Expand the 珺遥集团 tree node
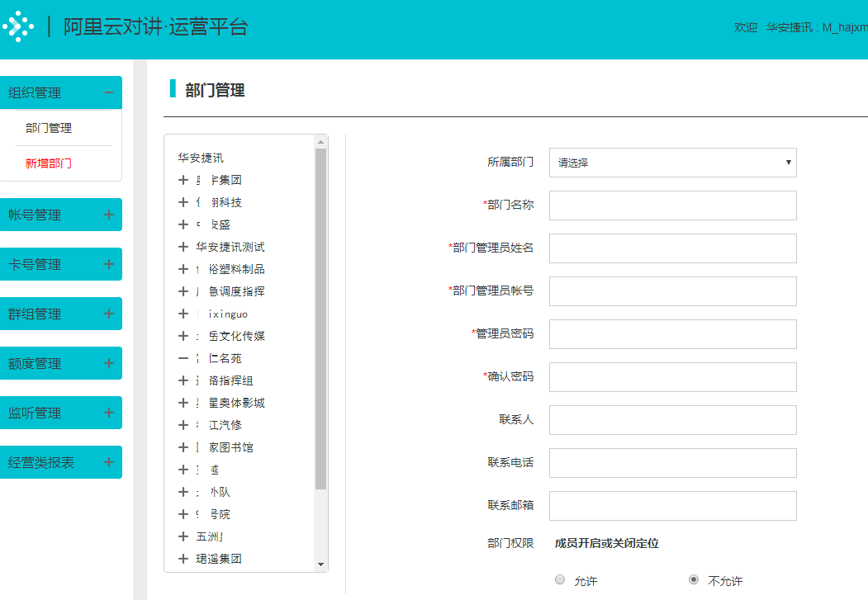Image resolution: width=868 pixels, height=600 pixels. click(x=183, y=559)
